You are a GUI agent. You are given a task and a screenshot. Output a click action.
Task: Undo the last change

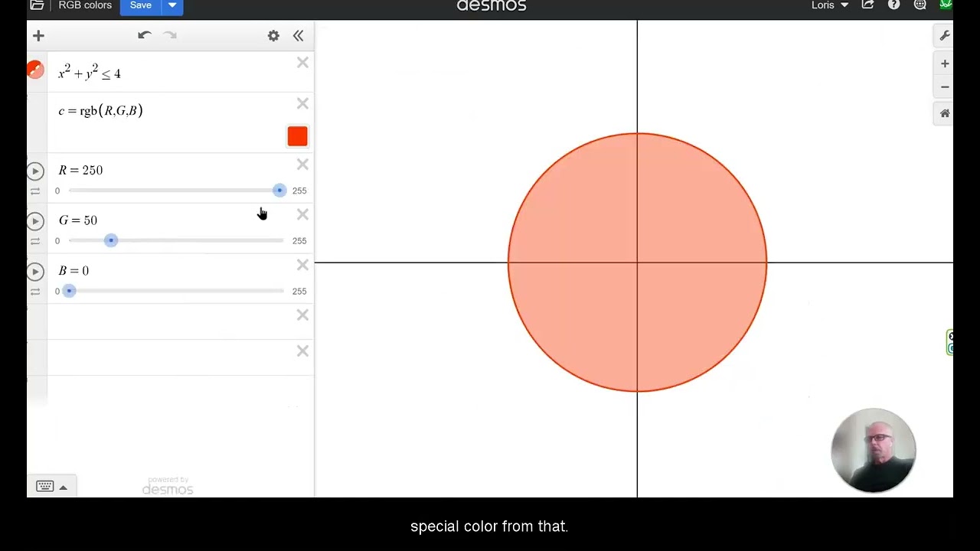point(145,35)
